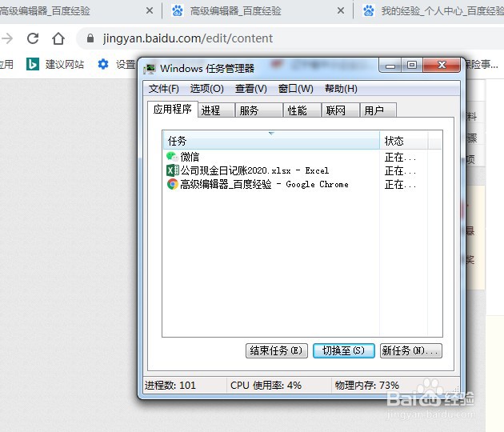This screenshot has height=432, width=504.
Task: Click Baidu paw favicon on second tab
Action: (177, 11)
